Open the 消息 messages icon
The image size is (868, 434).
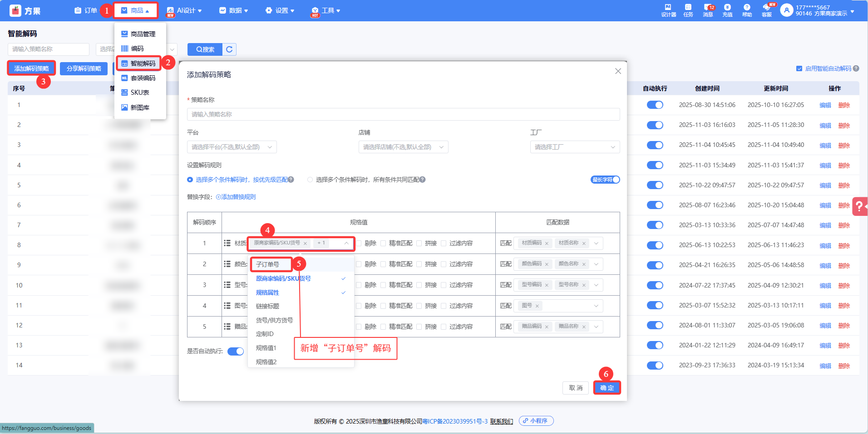tap(708, 10)
